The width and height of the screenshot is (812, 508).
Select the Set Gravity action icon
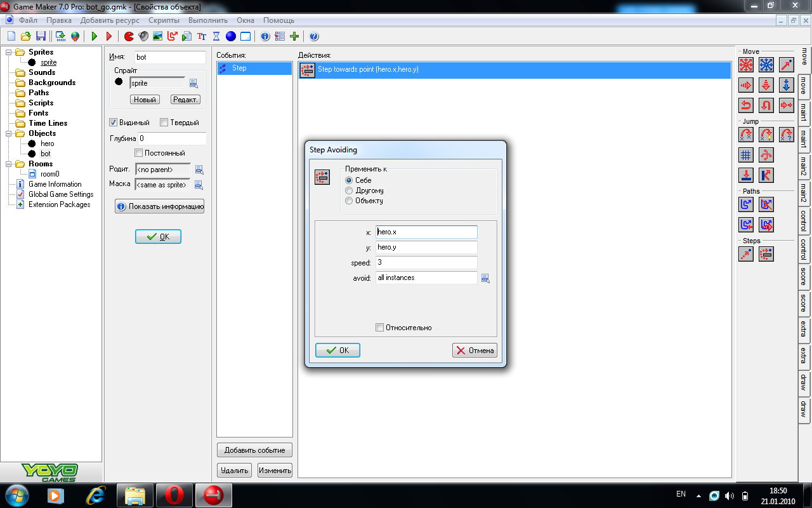point(787,85)
